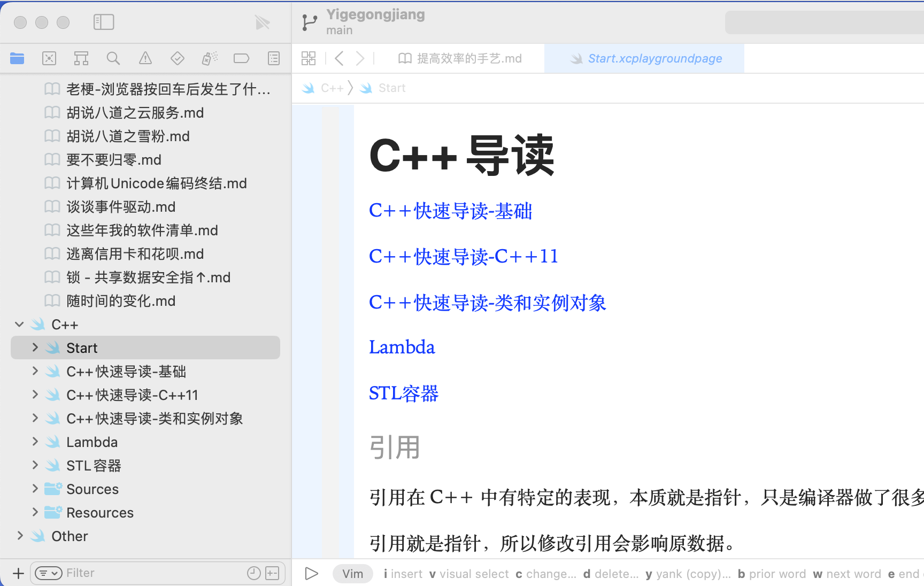Image resolution: width=924 pixels, height=586 pixels.
Task: Toggle the navigator sidebar visibility
Action: tap(104, 22)
